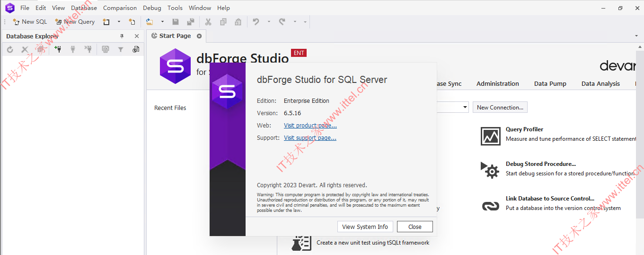Click the unit test flask icon
The image size is (644, 255).
[x=301, y=243]
